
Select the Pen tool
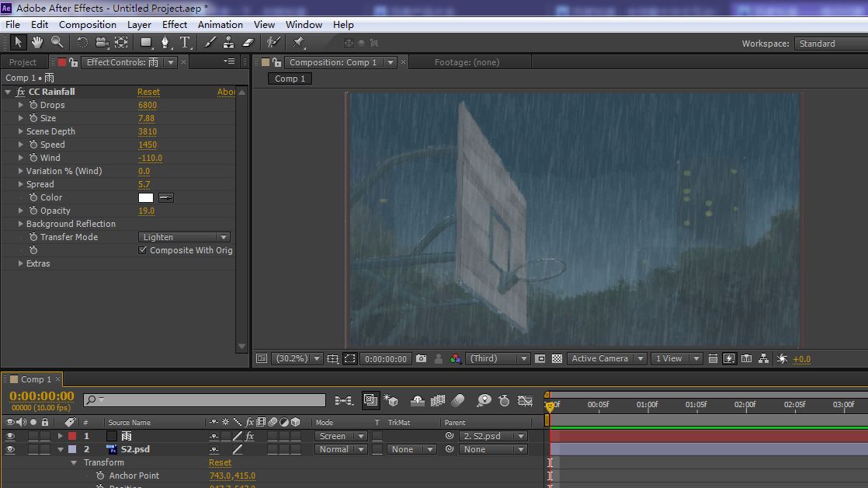(165, 43)
